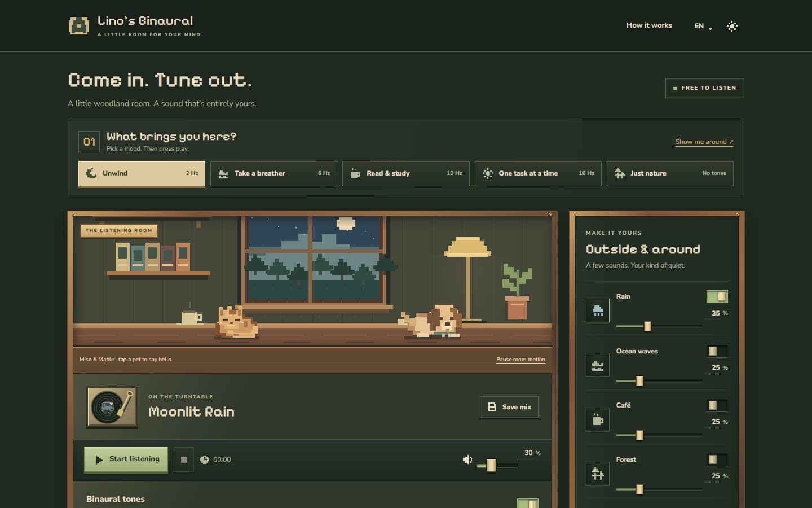Open the How it works link
Screen dimensions: 812x508
(649, 25)
